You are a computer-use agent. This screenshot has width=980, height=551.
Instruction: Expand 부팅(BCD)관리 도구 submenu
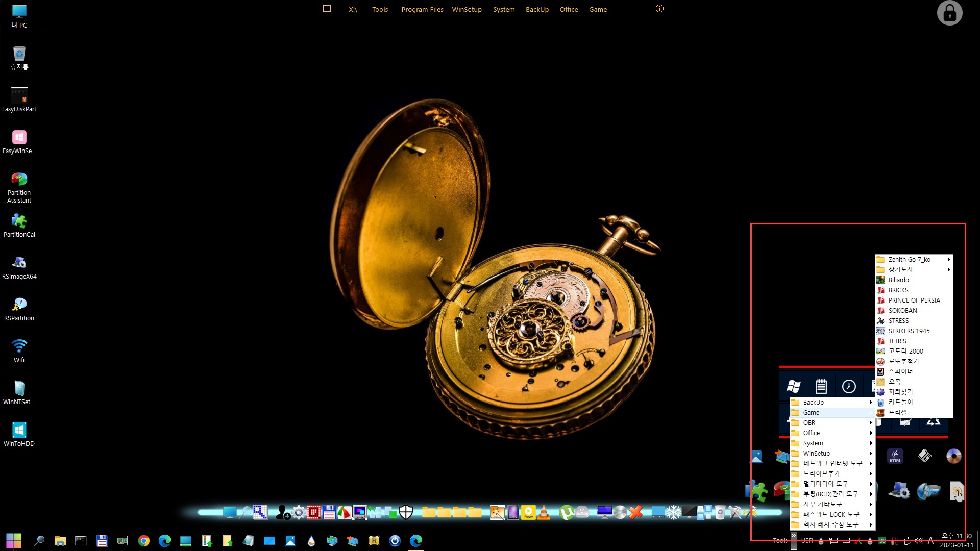coord(832,494)
